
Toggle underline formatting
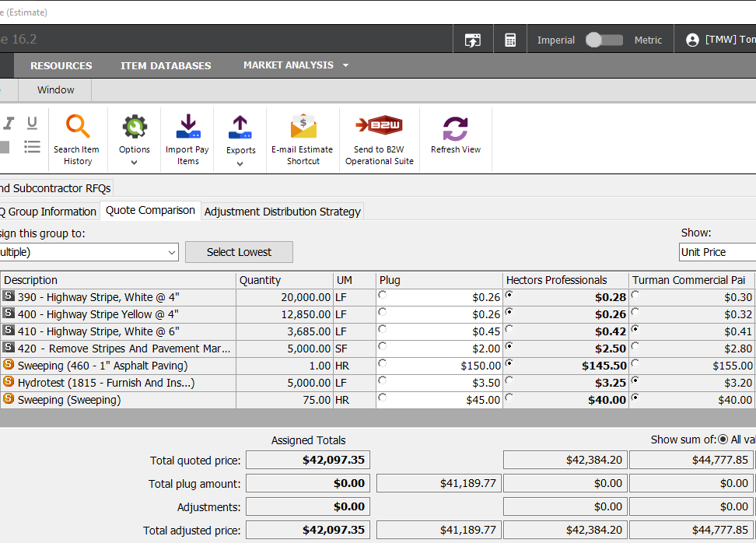click(x=32, y=124)
